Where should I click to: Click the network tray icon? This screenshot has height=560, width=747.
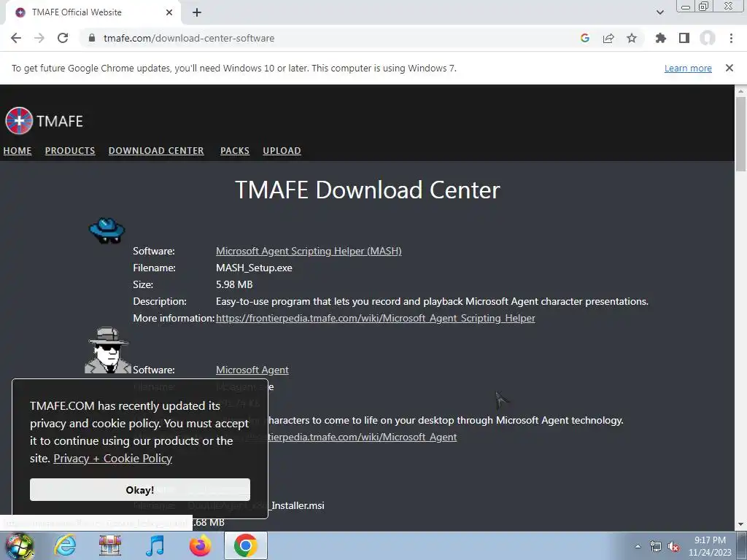(656, 547)
